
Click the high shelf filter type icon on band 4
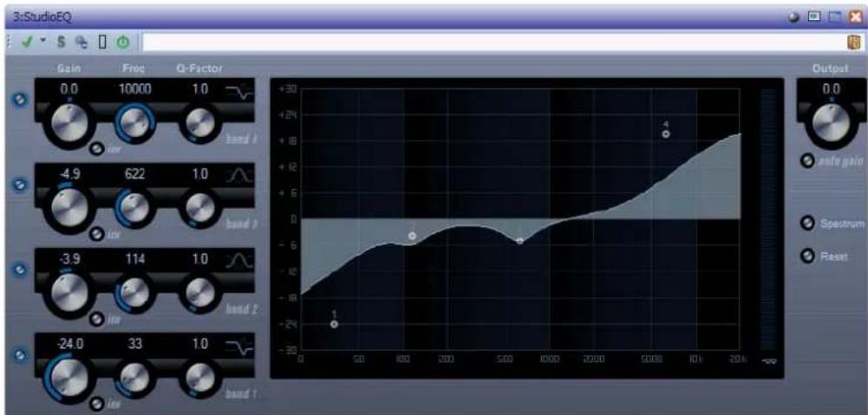click(x=239, y=93)
